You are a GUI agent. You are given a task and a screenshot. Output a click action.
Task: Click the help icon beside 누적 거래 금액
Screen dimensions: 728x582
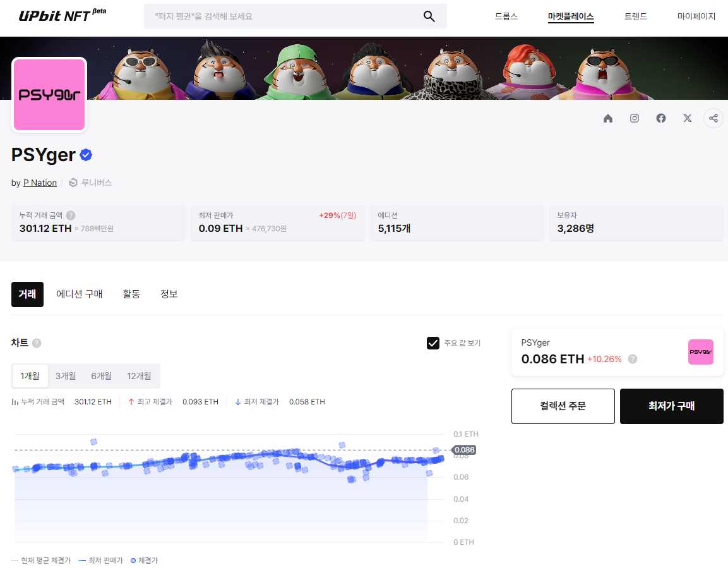pyautogui.click(x=69, y=215)
